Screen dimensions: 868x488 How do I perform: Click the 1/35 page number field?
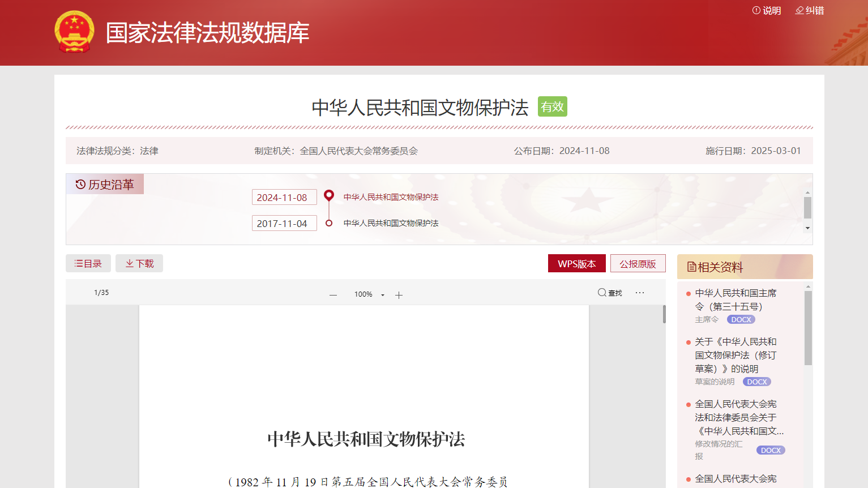pyautogui.click(x=101, y=293)
